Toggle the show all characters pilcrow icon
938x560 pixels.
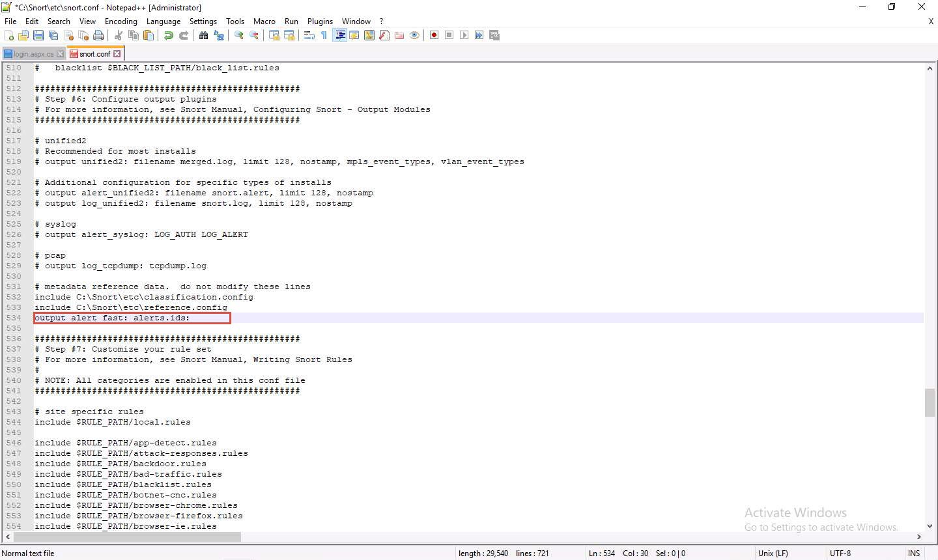tap(324, 35)
